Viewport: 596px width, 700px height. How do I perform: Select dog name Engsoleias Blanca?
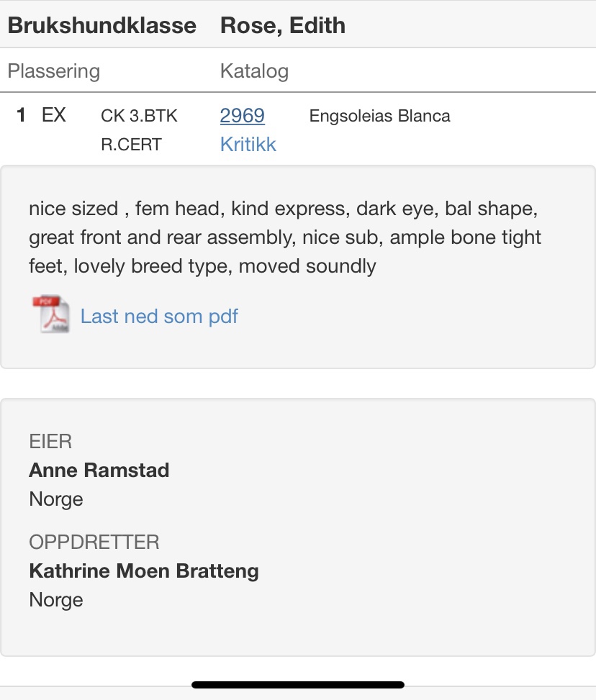(x=379, y=116)
